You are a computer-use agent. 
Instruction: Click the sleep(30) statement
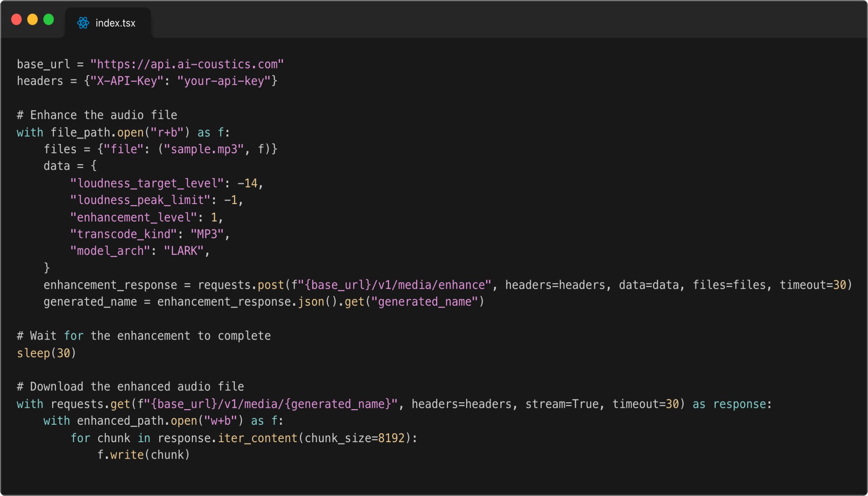coord(46,353)
